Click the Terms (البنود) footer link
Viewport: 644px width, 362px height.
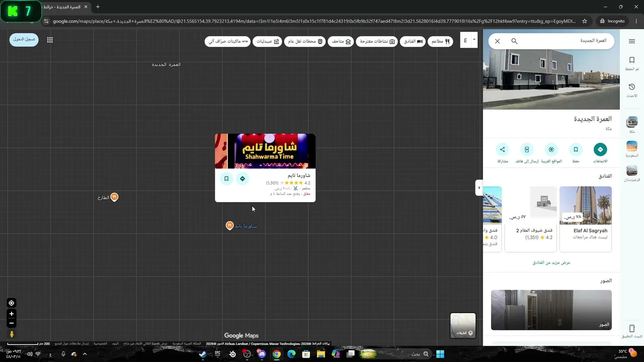115,343
